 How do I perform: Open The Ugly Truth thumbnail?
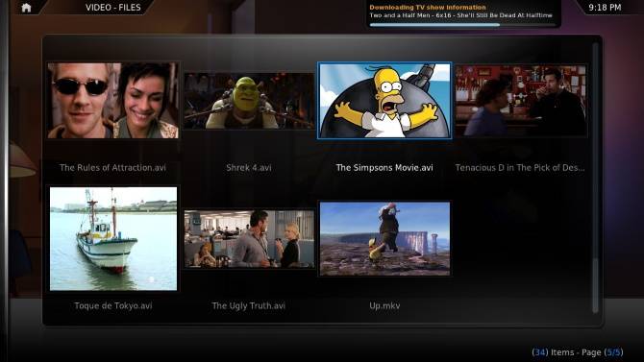point(249,239)
